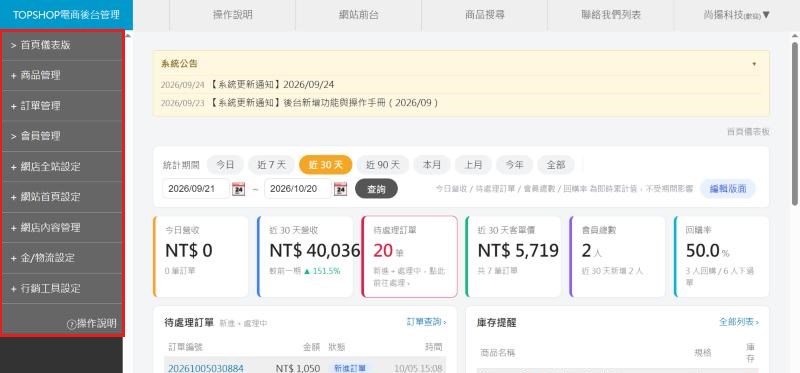
Task: Click the start date field 2026/09/21
Action: tap(196, 189)
